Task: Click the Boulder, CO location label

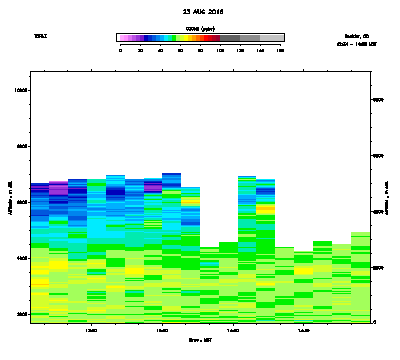Action: point(357,36)
